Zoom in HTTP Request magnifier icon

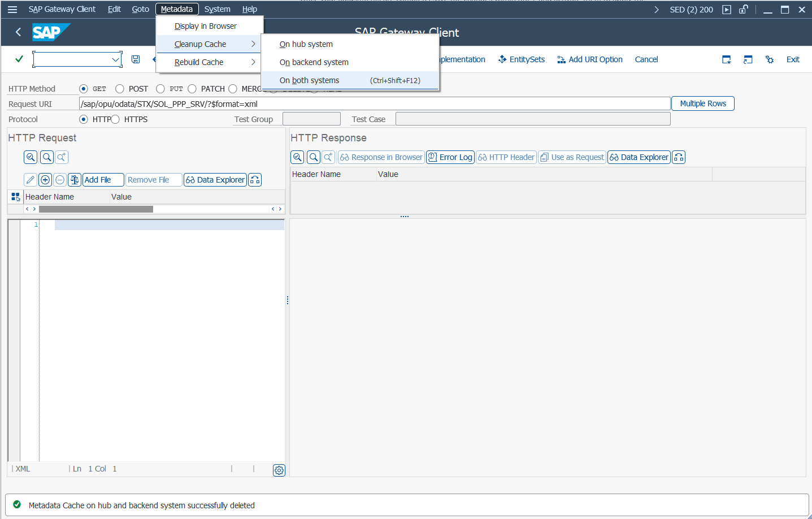(31, 157)
